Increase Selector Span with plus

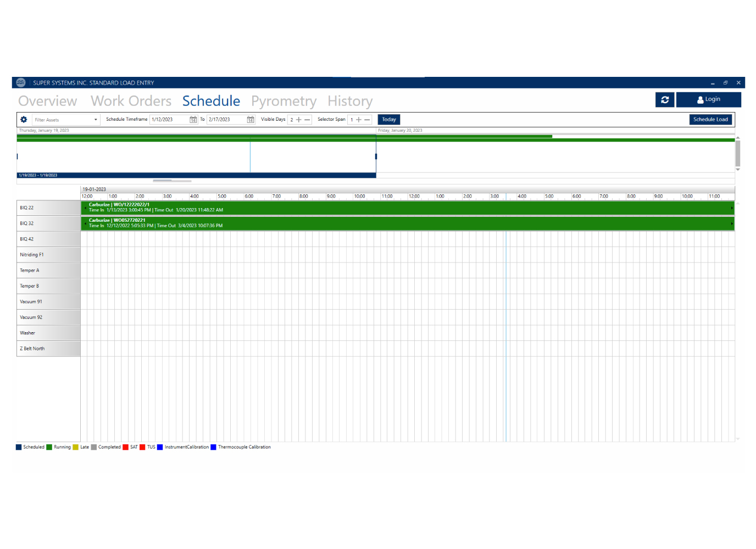click(359, 120)
